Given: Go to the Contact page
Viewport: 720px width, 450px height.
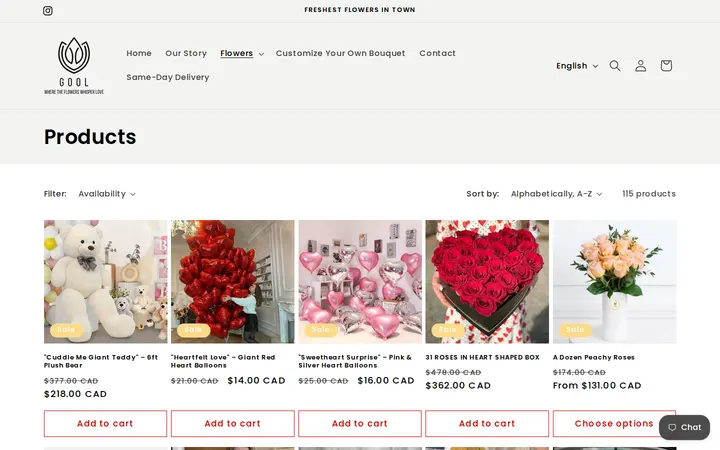Looking at the screenshot, I should point(437,53).
